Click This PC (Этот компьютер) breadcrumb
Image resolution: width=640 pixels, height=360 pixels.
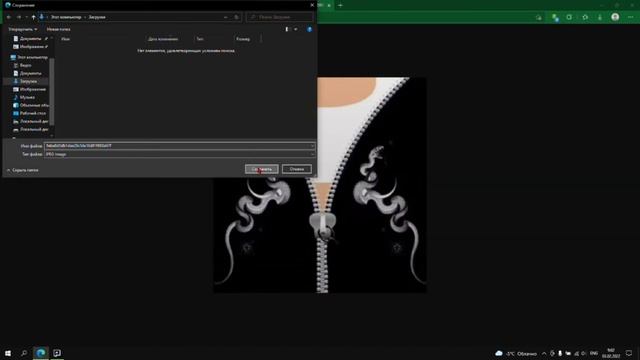pyautogui.click(x=66, y=17)
